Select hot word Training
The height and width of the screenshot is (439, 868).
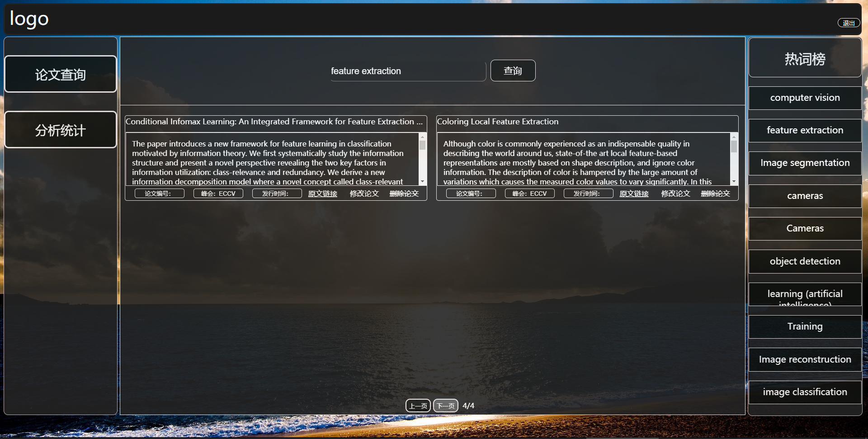tap(805, 326)
